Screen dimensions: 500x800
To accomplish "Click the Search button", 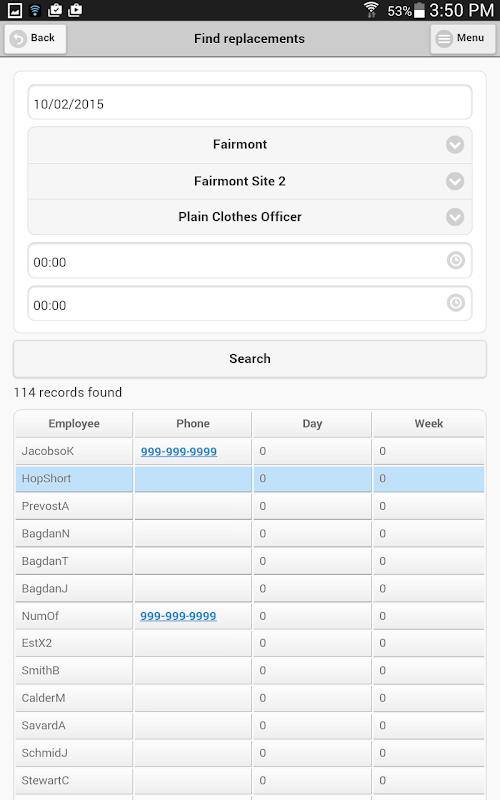I will click(249, 359).
